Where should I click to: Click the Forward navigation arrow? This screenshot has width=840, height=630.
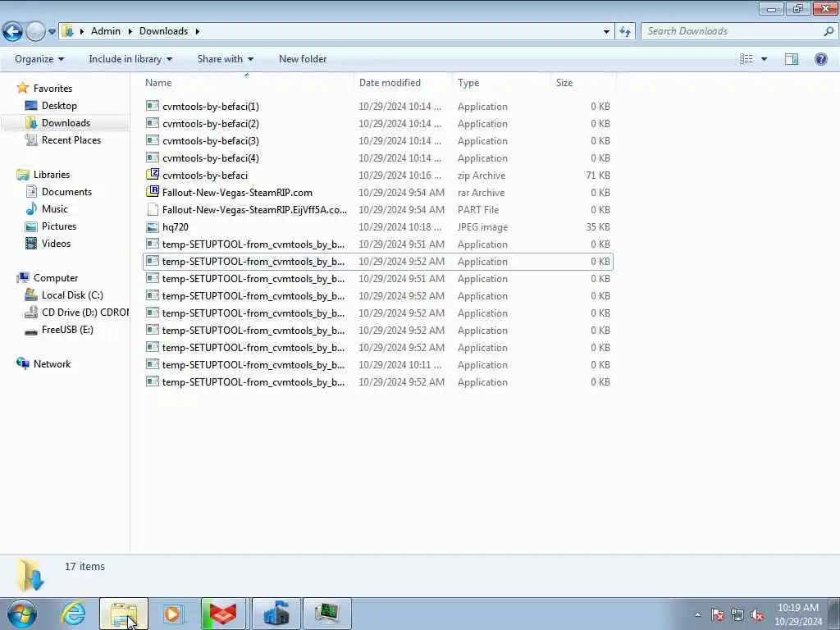pyautogui.click(x=35, y=32)
